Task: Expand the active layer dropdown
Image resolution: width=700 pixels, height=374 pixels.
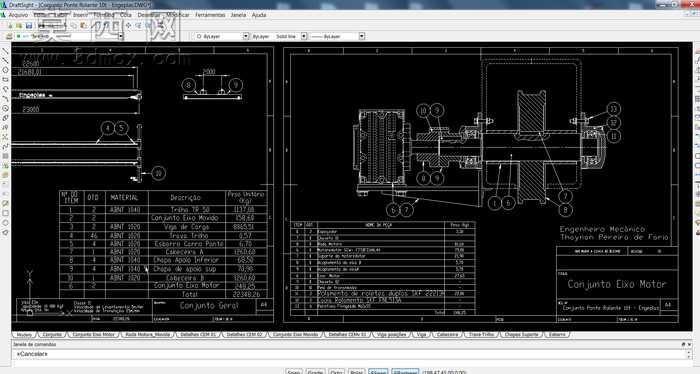Action: tap(121, 36)
